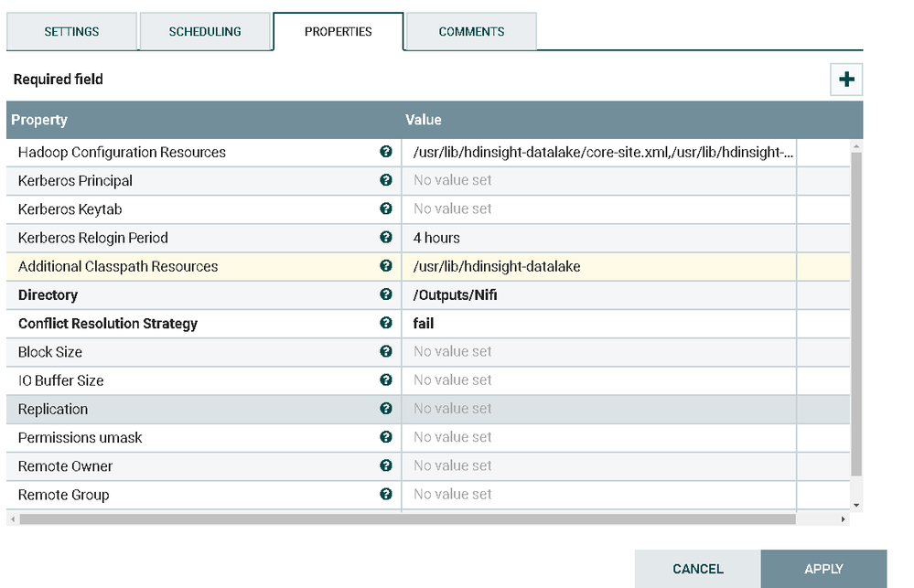Show help for Kerberos Relogin Period

(385, 237)
